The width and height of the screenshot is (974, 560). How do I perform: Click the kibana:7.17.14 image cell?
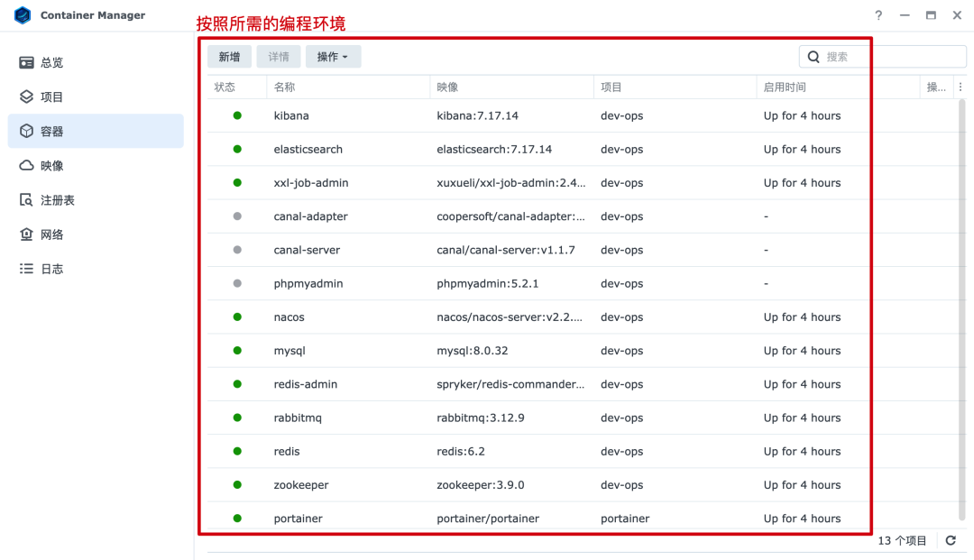click(x=477, y=115)
